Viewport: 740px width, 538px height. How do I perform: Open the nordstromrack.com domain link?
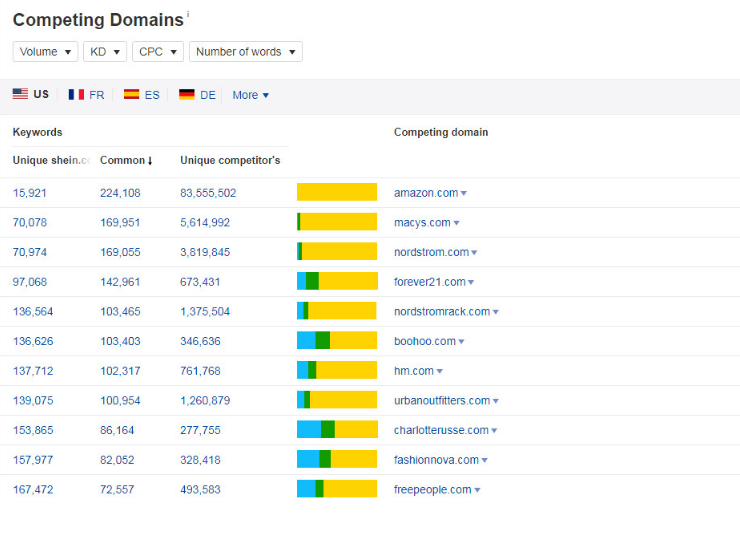[x=442, y=312]
